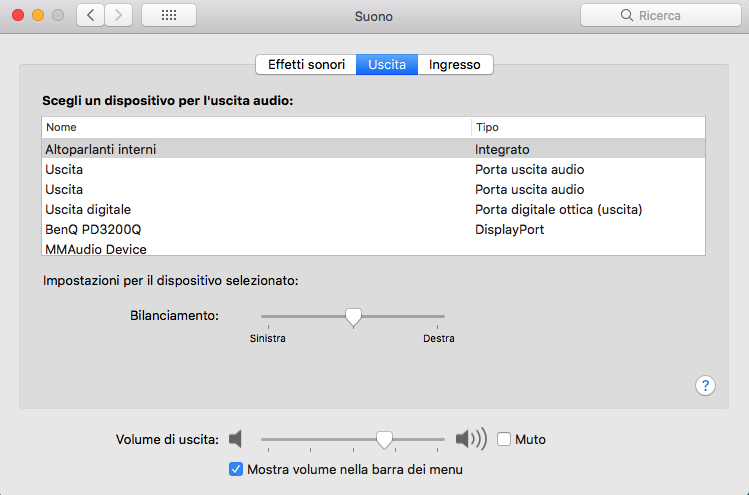Minimize the Suono window with yellow button
Screen dimensions: 749x495
(38, 15)
